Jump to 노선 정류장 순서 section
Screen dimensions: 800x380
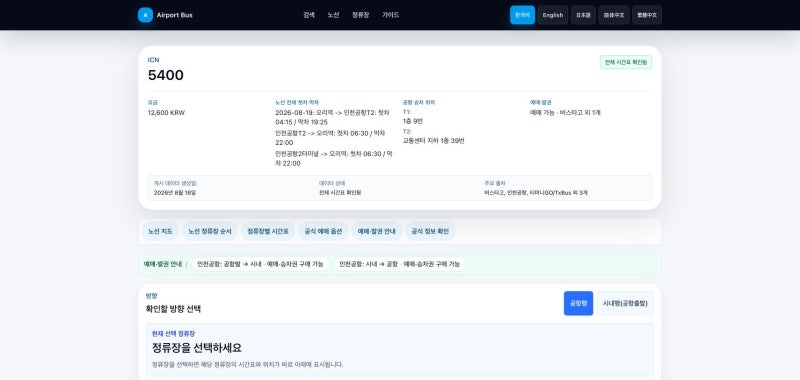tap(210, 232)
